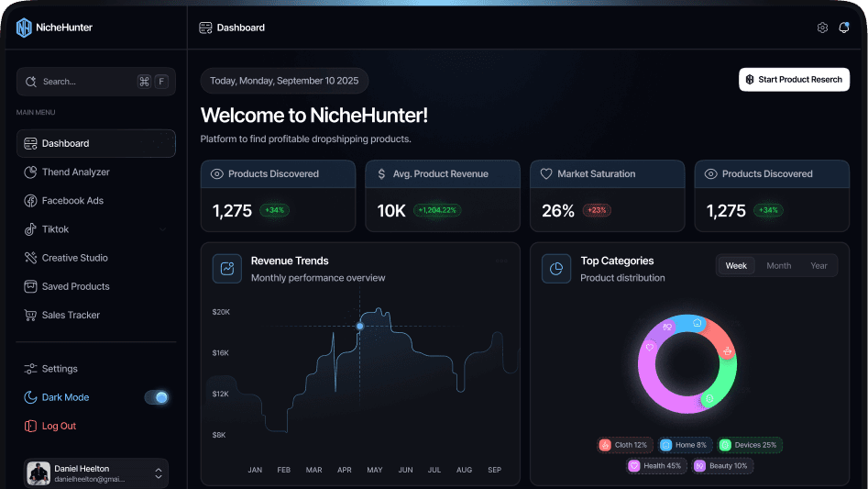
Task: Expand the Tiktok submenu chevron
Action: click(x=162, y=229)
